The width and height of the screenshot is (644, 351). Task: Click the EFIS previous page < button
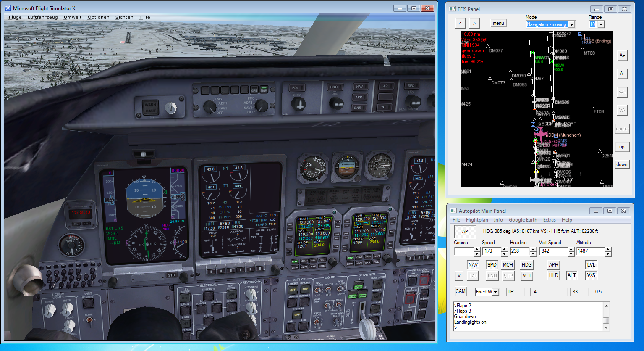460,23
